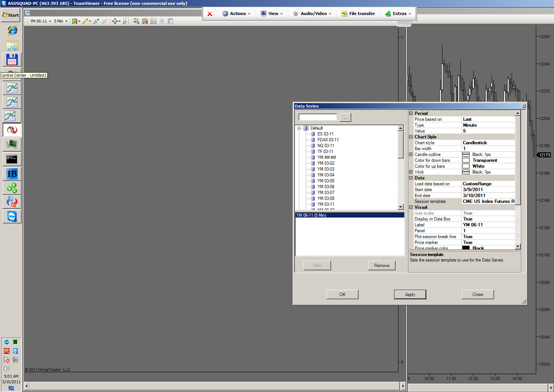Select the applied series YM 06-11 (5 Min)
Screen dimensions: 554x392
point(350,215)
